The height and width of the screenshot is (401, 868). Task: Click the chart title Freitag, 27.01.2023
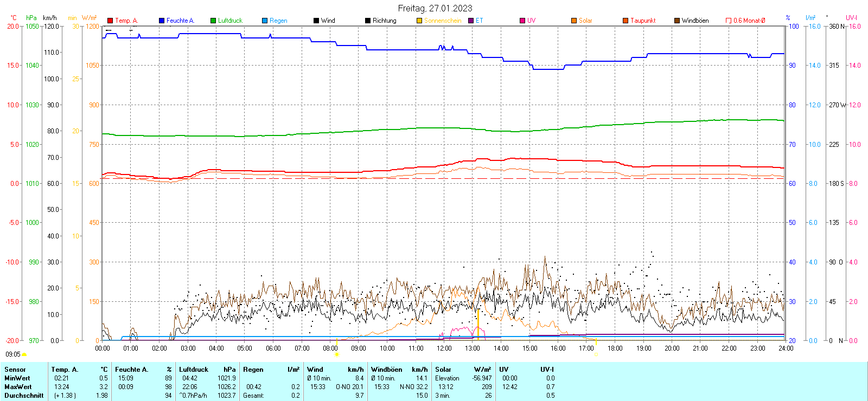[435, 8]
